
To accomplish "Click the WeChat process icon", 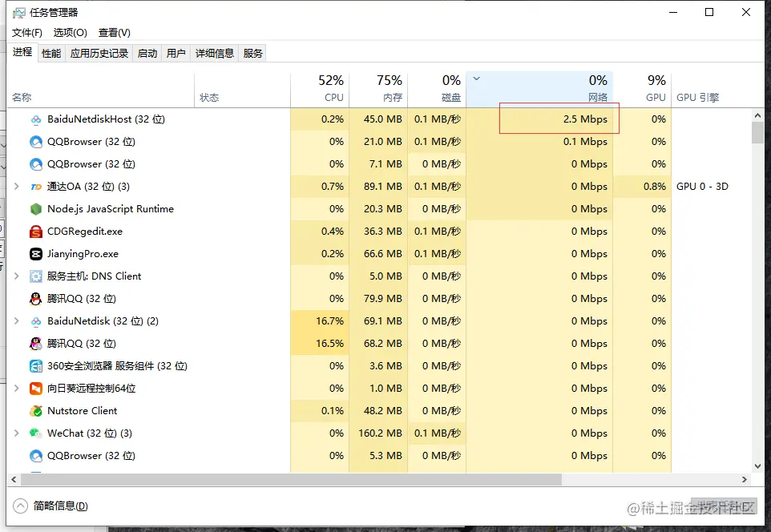I will [x=36, y=433].
